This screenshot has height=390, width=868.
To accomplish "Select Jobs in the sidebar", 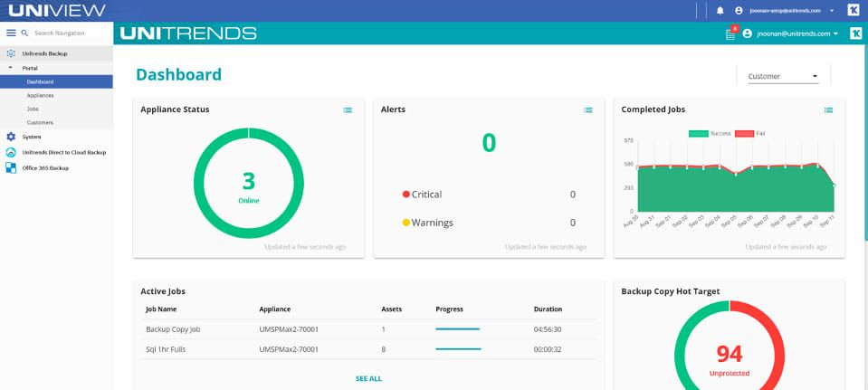I will pyautogui.click(x=33, y=109).
